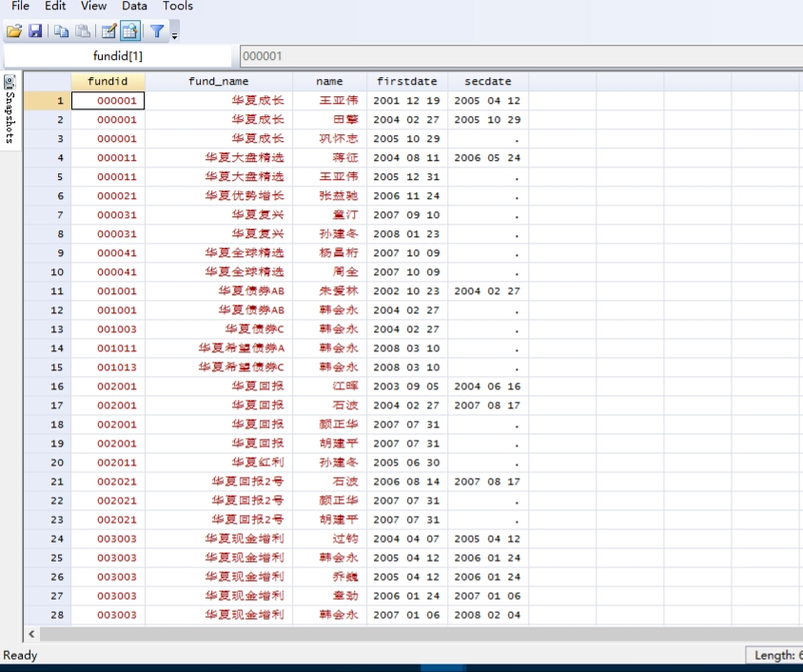
Task: Switch to Browse mode via magnifier-grid icon
Action: 130,31
